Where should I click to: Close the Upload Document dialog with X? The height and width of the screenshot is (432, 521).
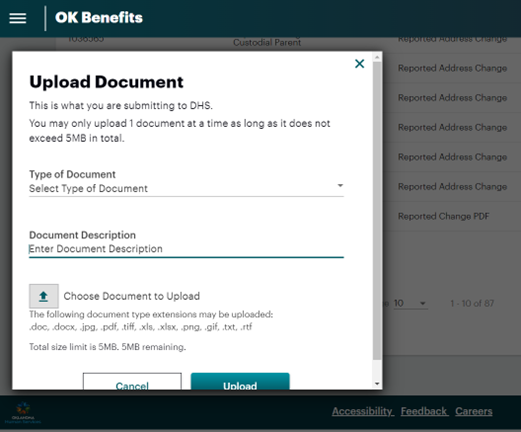[359, 64]
